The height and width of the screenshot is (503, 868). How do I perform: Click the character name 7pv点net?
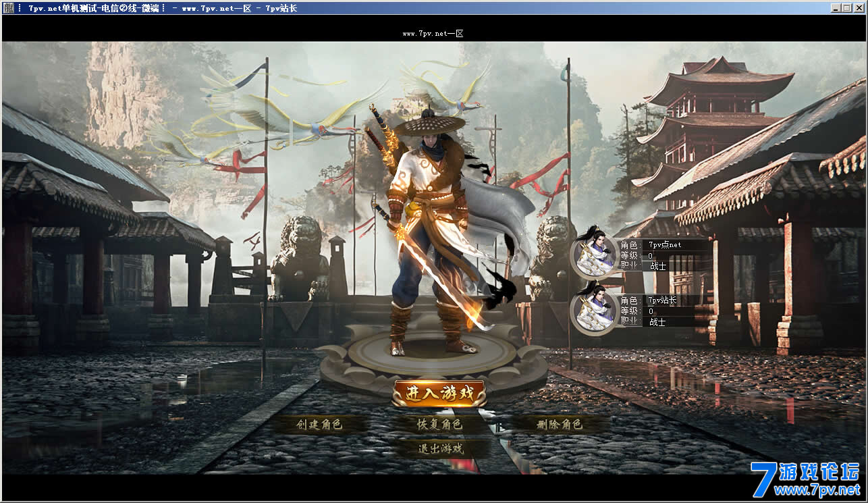(x=665, y=245)
